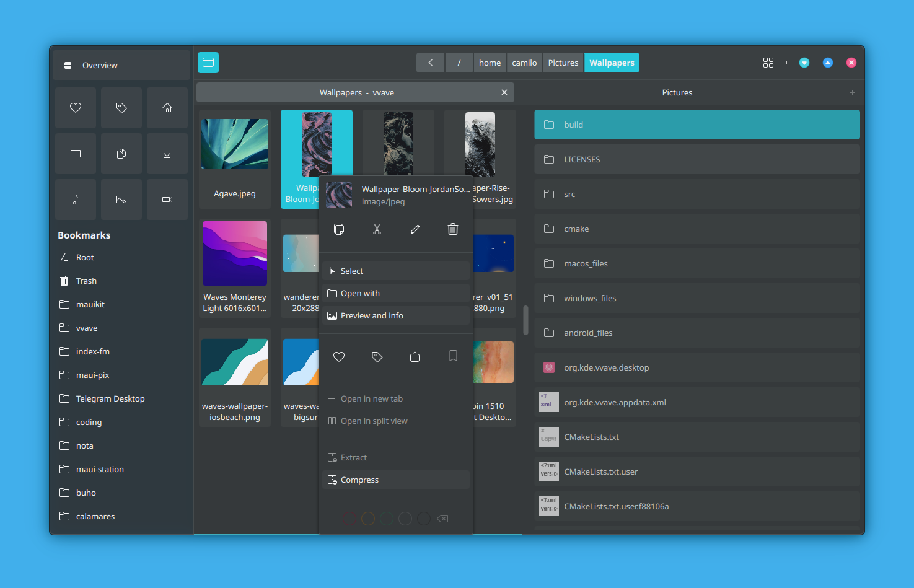This screenshot has width=914, height=588.
Task: Click the cut scissors icon
Action: [x=377, y=229]
